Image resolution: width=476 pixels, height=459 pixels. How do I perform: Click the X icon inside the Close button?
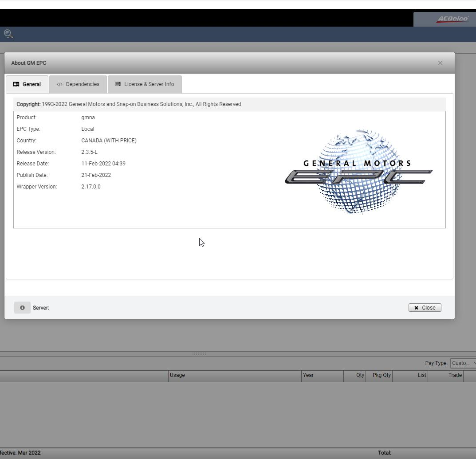pyautogui.click(x=416, y=307)
